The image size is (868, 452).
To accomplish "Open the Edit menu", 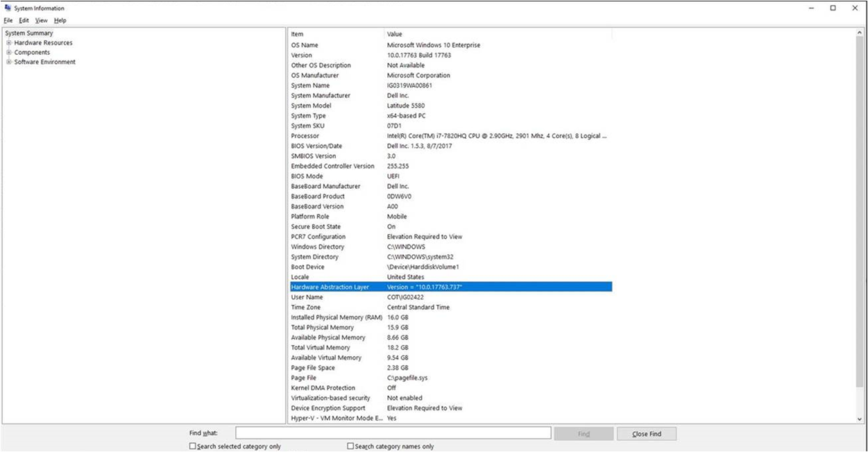I will point(24,20).
